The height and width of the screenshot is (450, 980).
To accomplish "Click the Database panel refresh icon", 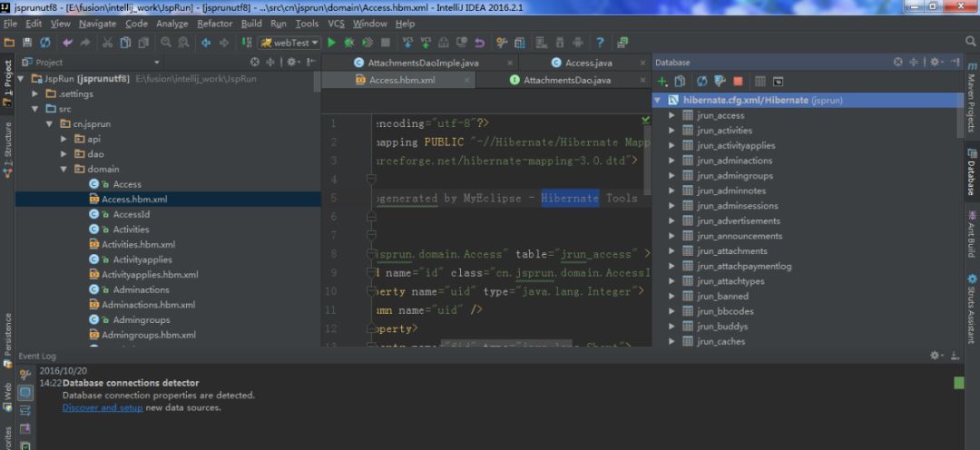I will tap(701, 82).
